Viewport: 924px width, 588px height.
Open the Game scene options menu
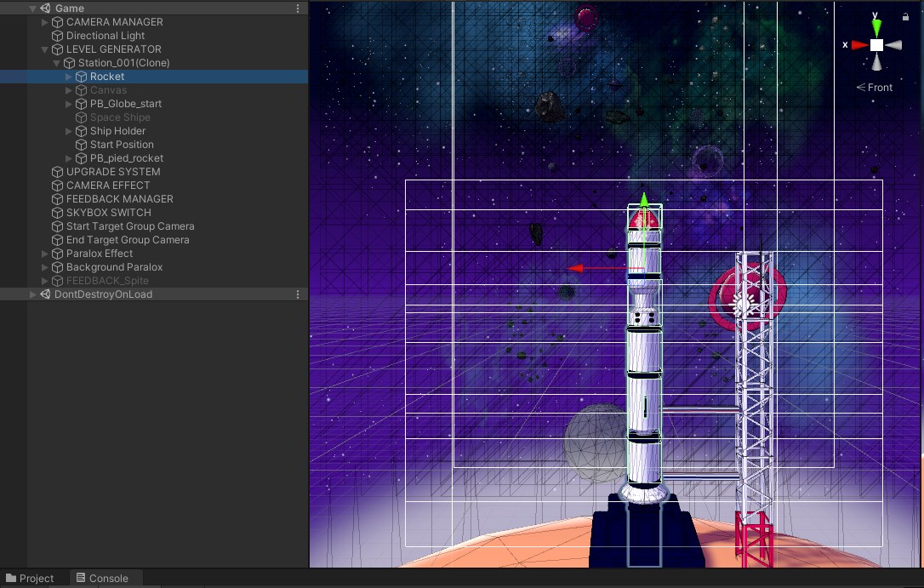click(x=298, y=9)
